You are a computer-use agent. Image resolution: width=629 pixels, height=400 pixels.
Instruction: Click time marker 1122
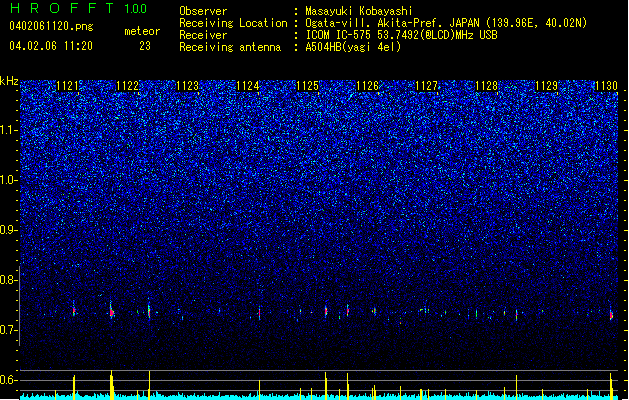pos(128,86)
